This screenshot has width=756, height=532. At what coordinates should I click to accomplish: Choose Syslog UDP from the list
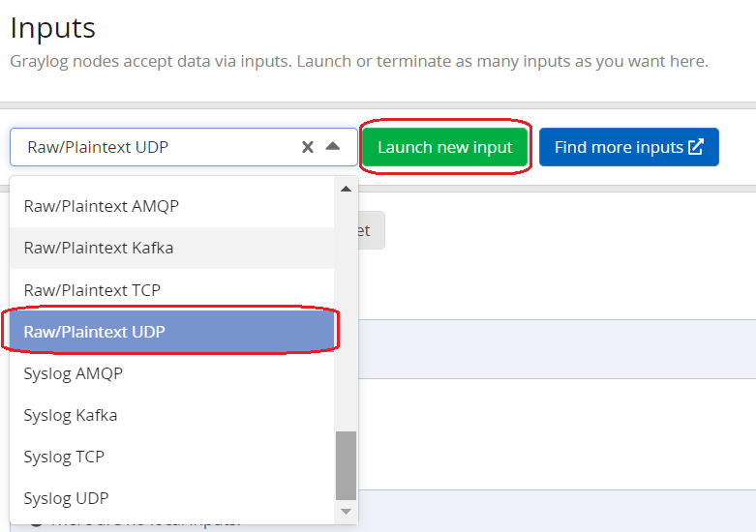point(171,498)
